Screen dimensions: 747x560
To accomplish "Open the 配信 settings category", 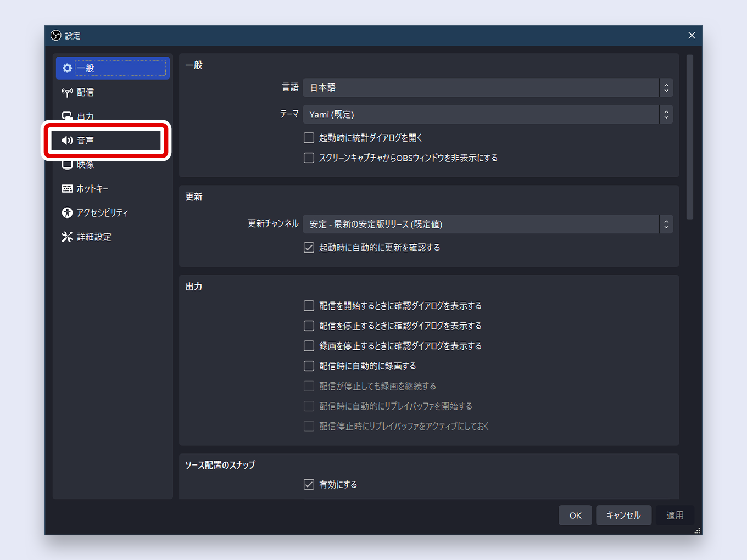I will (x=113, y=92).
